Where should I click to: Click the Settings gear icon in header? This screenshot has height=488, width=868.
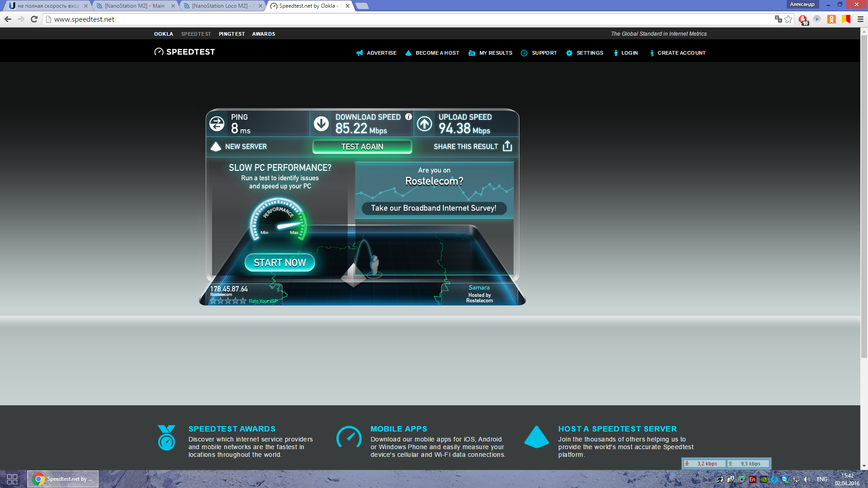569,53
